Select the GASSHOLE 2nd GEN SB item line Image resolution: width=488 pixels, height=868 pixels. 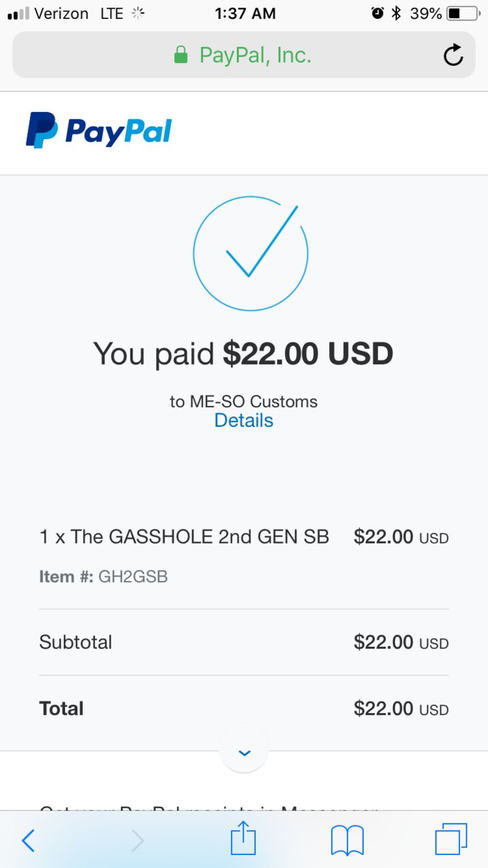[x=244, y=537]
